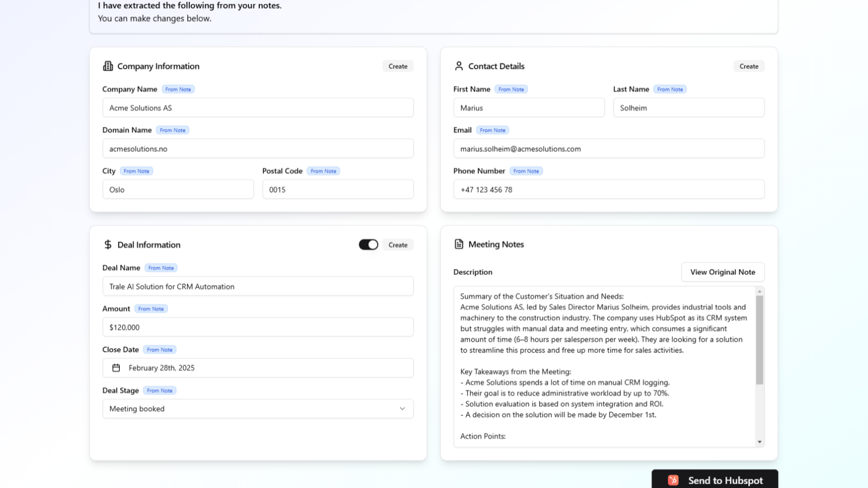
Task: Click the Company Name input field
Action: pos(258,108)
